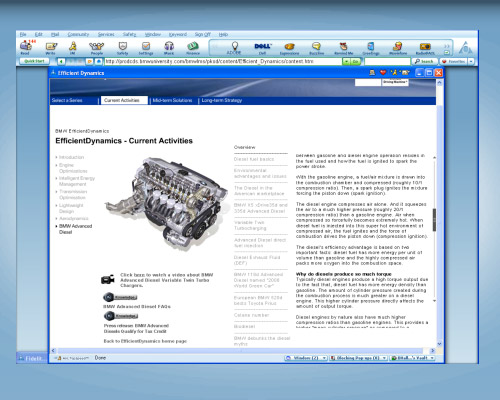Open the Sign Off menu

pyautogui.click(x=203, y=34)
